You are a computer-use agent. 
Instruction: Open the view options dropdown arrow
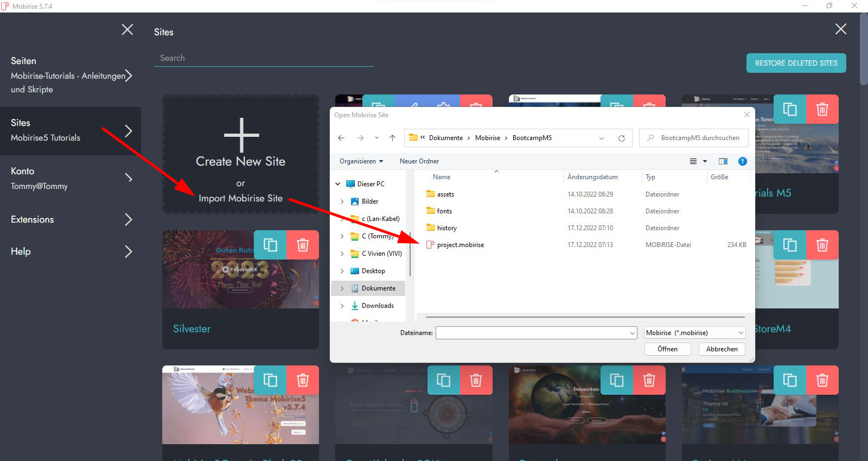[705, 161]
